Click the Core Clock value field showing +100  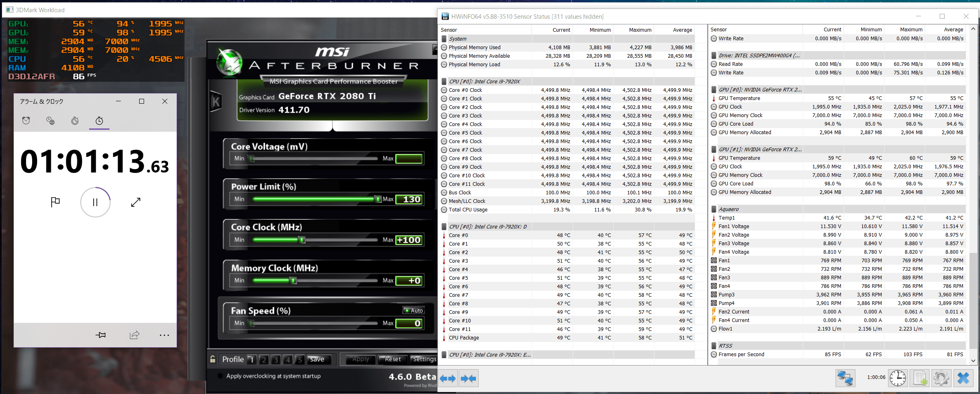(409, 240)
